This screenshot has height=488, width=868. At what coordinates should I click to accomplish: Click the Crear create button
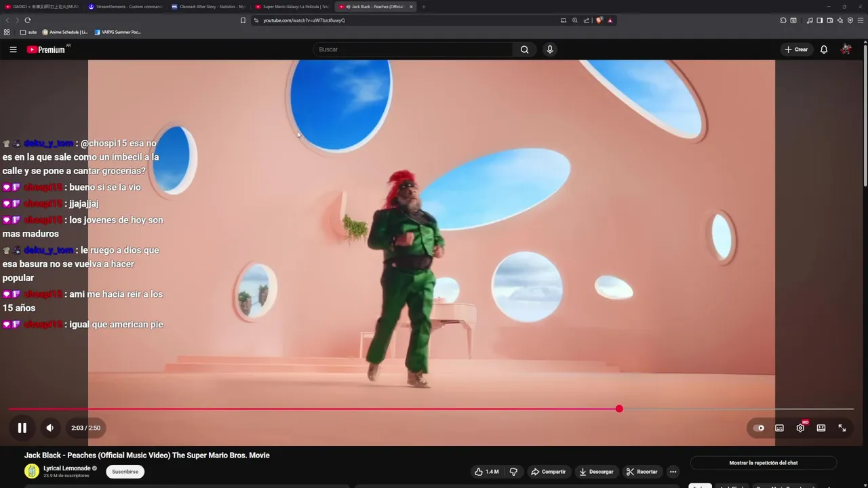point(796,49)
